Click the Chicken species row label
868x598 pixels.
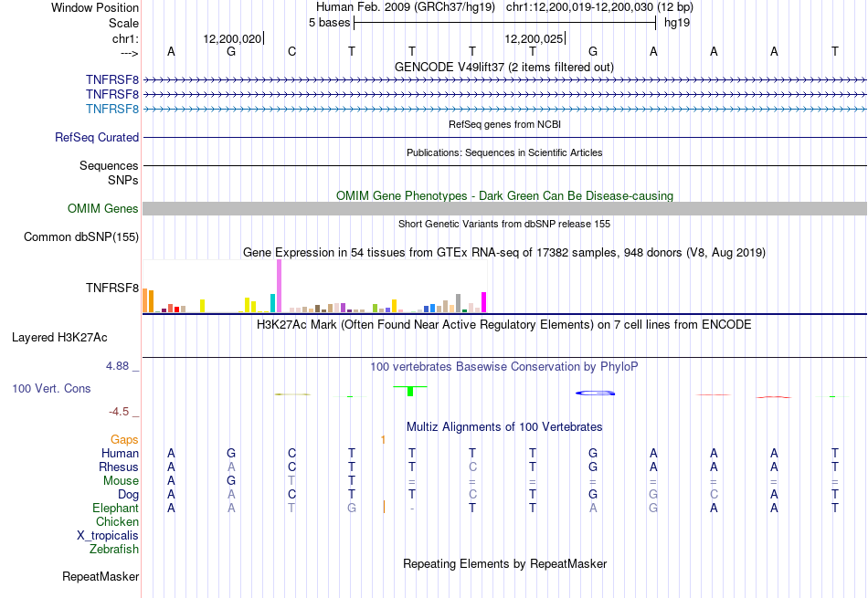pos(117,521)
